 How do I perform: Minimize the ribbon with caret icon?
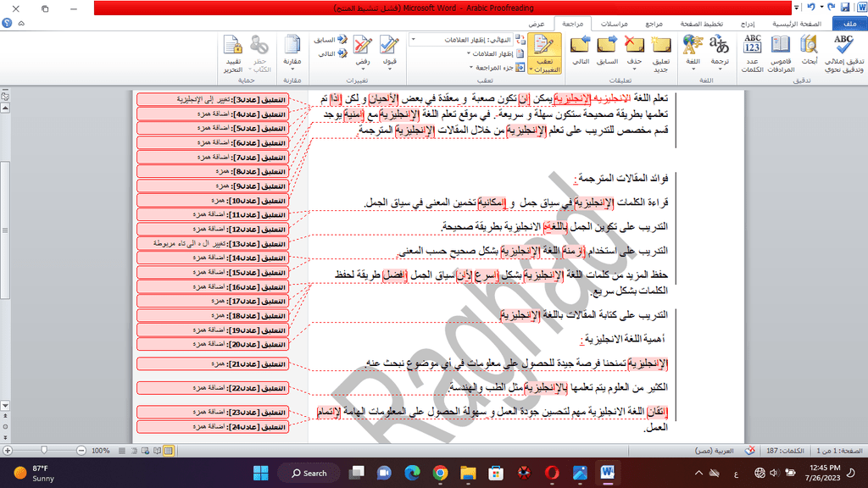coord(21,23)
